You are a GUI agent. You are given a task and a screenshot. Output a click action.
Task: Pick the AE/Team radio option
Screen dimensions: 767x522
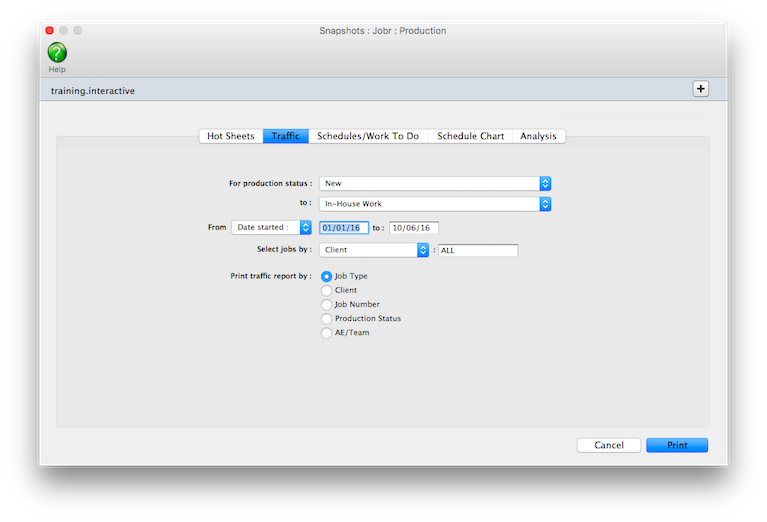(x=326, y=333)
